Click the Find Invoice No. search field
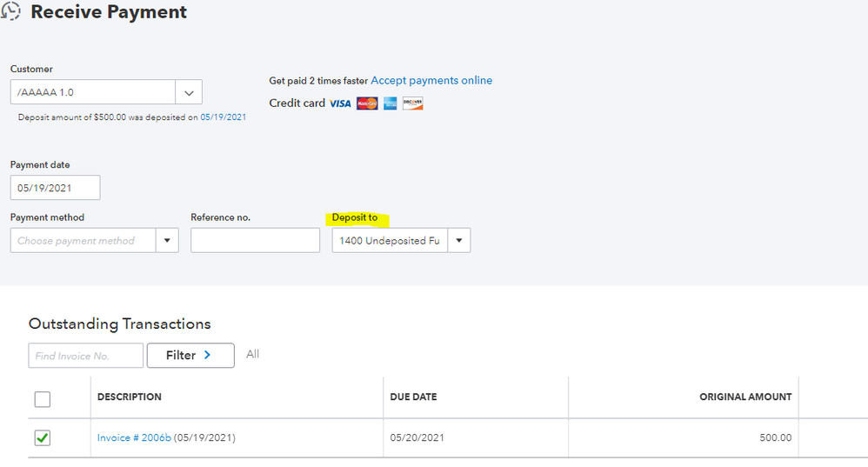 pyautogui.click(x=86, y=355)
